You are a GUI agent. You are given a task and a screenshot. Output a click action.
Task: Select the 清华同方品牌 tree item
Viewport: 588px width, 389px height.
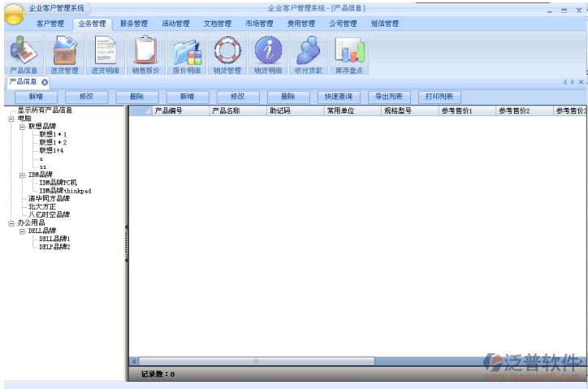[x=49, y=198]
